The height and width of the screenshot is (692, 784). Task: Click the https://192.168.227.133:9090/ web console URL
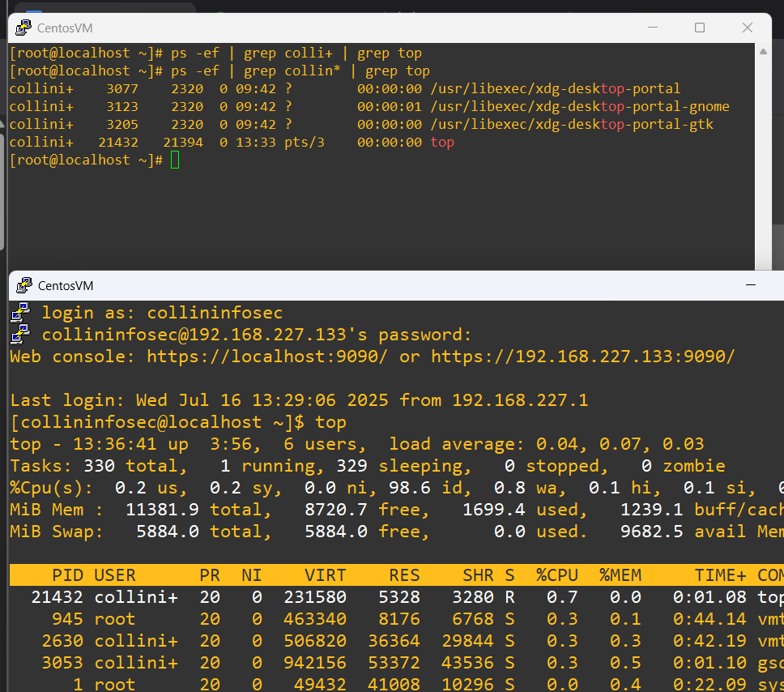582,357
